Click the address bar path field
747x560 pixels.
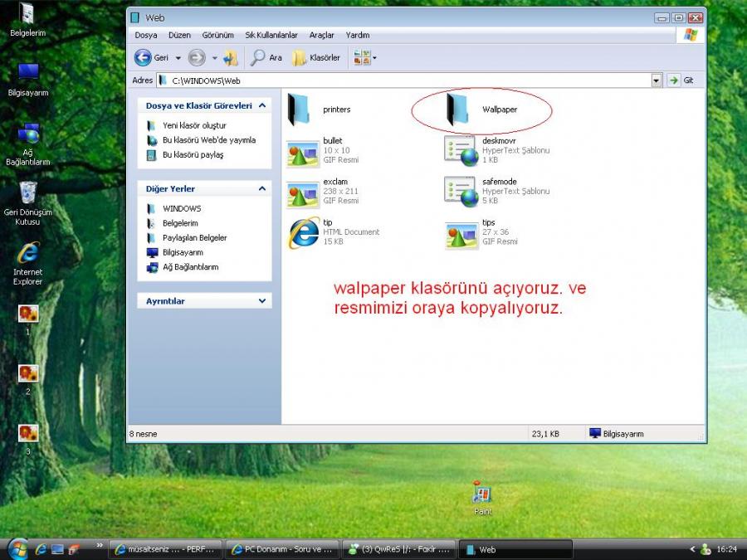tap(407, 80)
